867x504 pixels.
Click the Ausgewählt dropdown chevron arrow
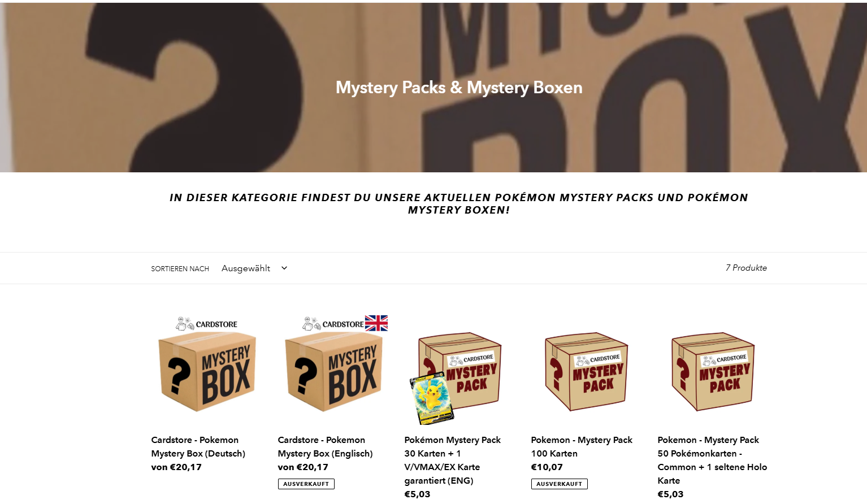pyautogui.click(x=284, y=268)
